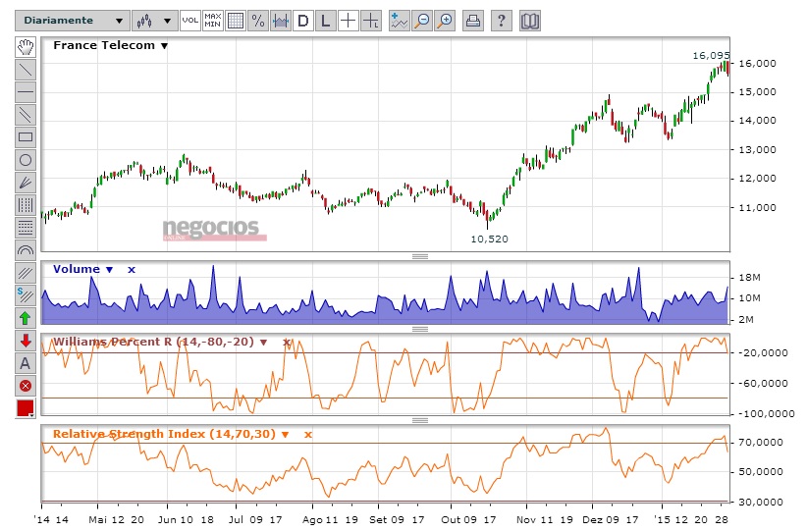Open the manual book icon

click(x=529, y=21)
